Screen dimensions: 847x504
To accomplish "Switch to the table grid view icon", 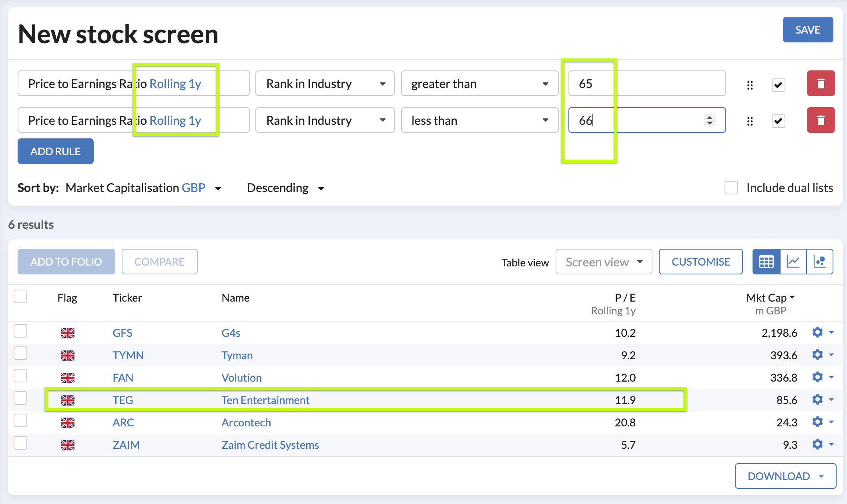I will (x=766, y=262).
